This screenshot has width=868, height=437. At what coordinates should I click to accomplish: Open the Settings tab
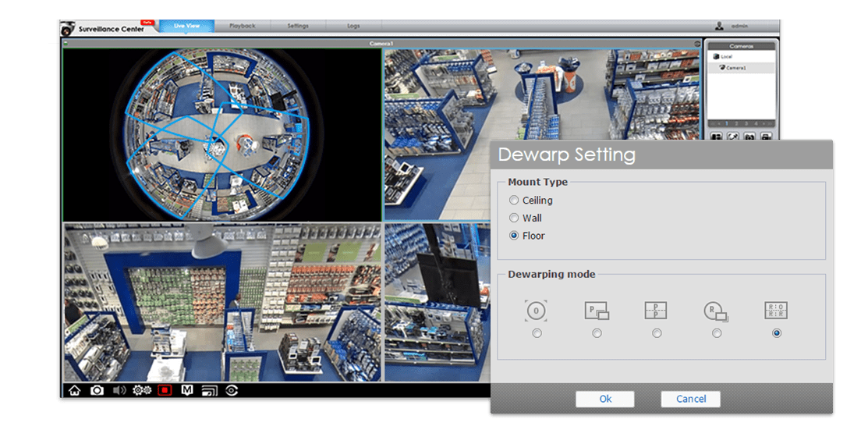298,26
